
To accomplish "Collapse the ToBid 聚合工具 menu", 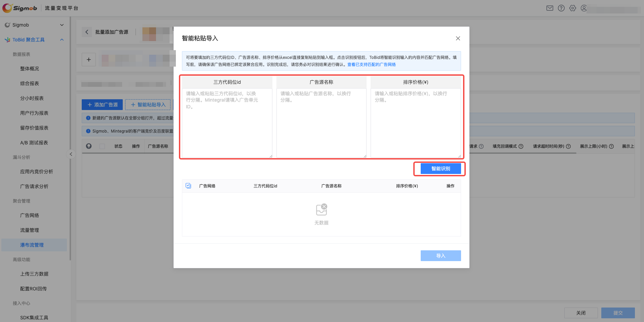I will (62, 40).
